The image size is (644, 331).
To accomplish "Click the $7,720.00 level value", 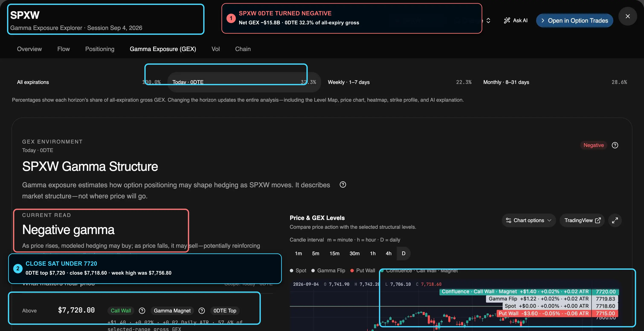I will (76, 310).
